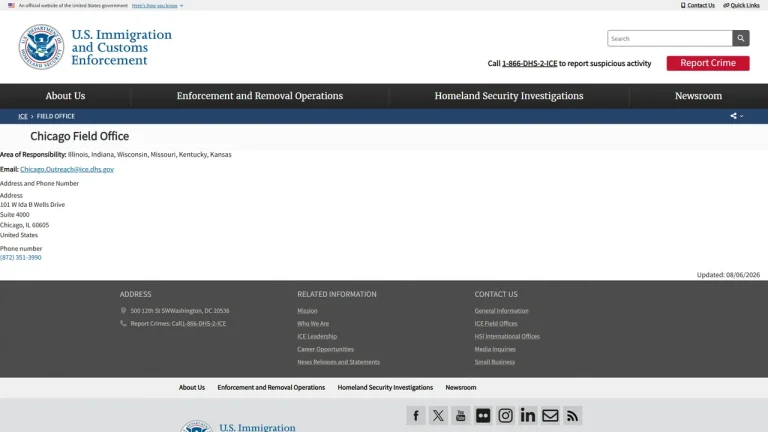Open the Mission footer link
The height and width of the screenshot is (432, 768).
click(307, 311)
